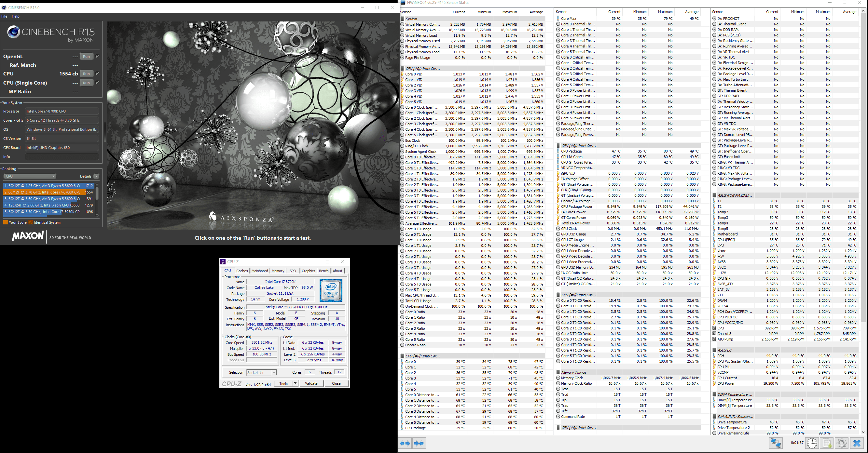
Task: Click the Info input field in Cinebench
Action: [x=62, y=157]
